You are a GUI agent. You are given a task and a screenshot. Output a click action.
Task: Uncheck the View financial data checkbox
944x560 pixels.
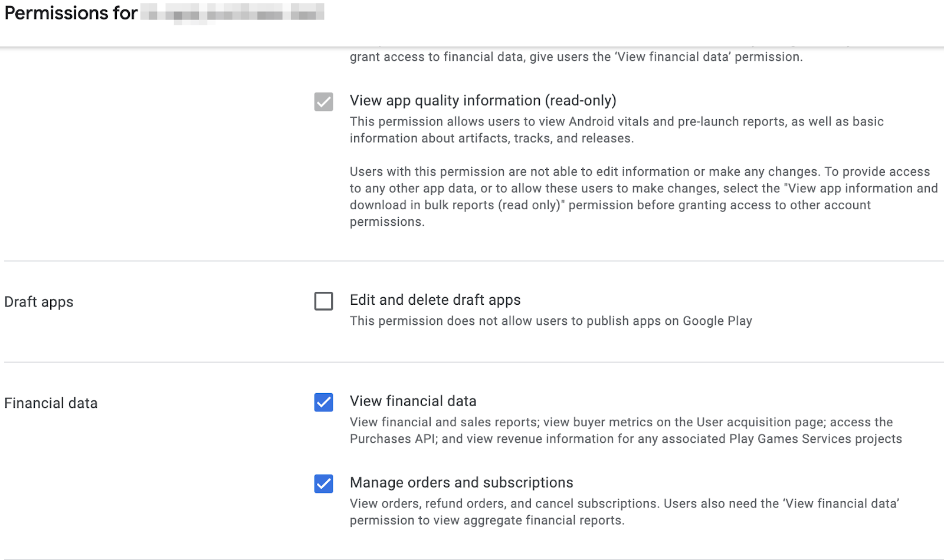click(323, 403)
